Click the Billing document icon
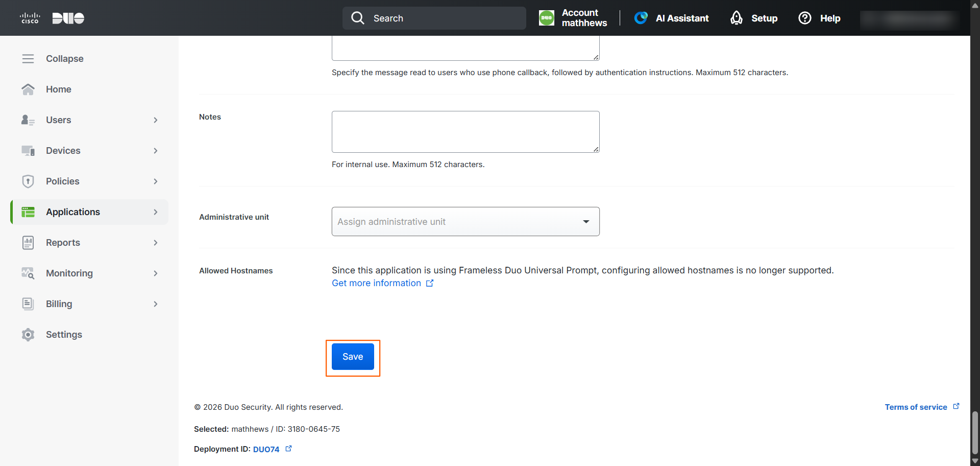This screenshot has height=466, width=980. coord(28,304)
